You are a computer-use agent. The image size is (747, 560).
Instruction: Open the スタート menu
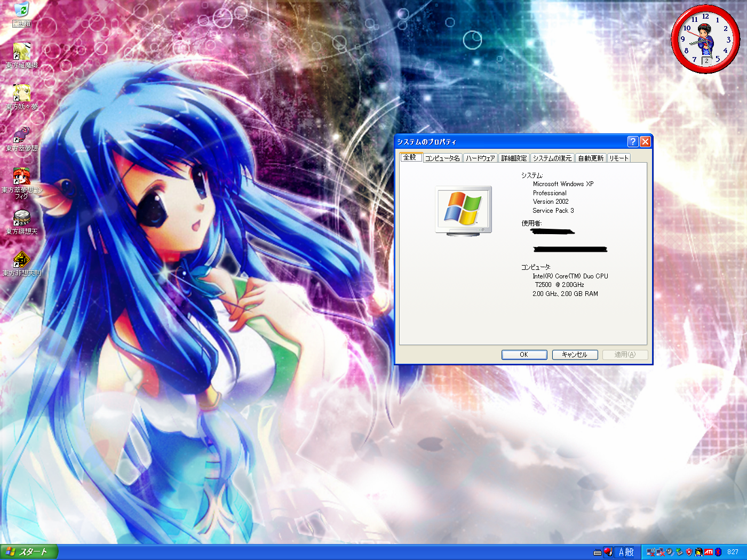[x=29, y=552]
